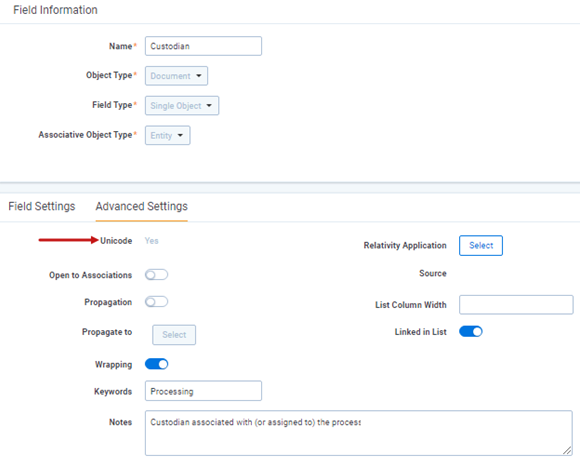The image size is (580, 467).
Task: Enable the Propagation toggle
Action: click(x=156, y=302)
